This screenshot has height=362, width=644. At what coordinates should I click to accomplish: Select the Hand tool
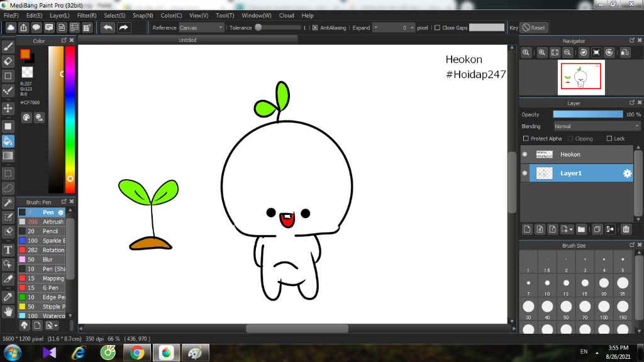click(8, 312)
